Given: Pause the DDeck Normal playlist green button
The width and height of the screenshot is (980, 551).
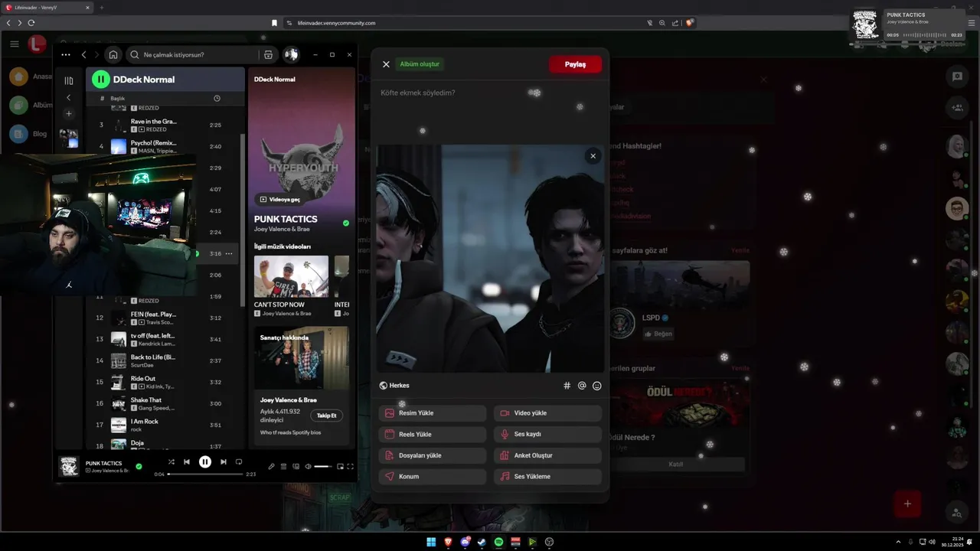Looking at the screenshot, I should click(x=100, y=79).
